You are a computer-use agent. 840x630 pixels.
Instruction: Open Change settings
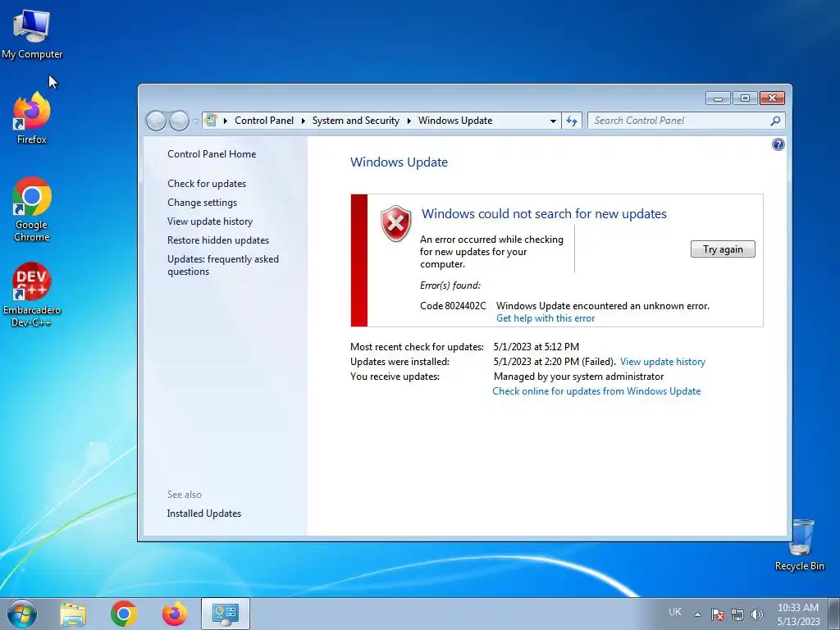(202, 203)
